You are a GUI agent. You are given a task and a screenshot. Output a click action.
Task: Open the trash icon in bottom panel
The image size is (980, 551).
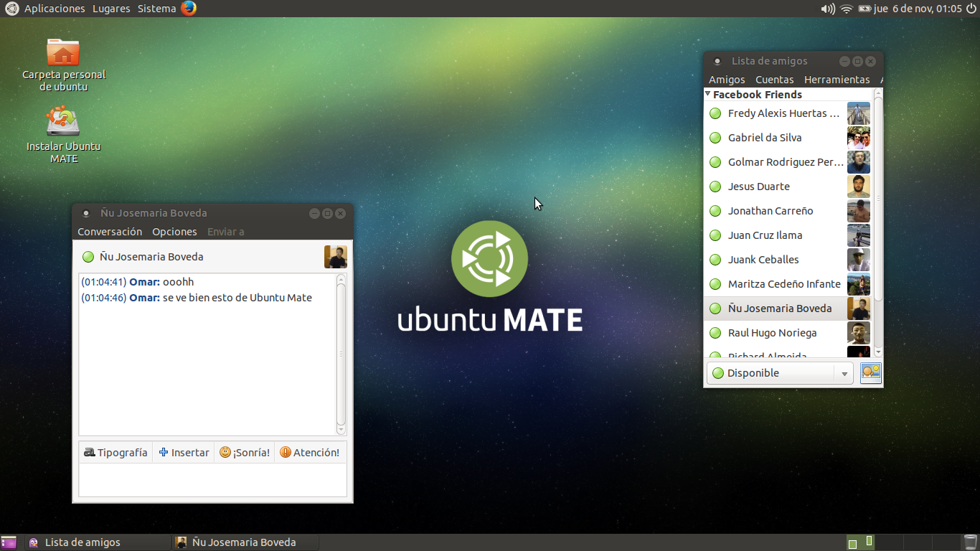pyautogui.click(x=970, y=542)
